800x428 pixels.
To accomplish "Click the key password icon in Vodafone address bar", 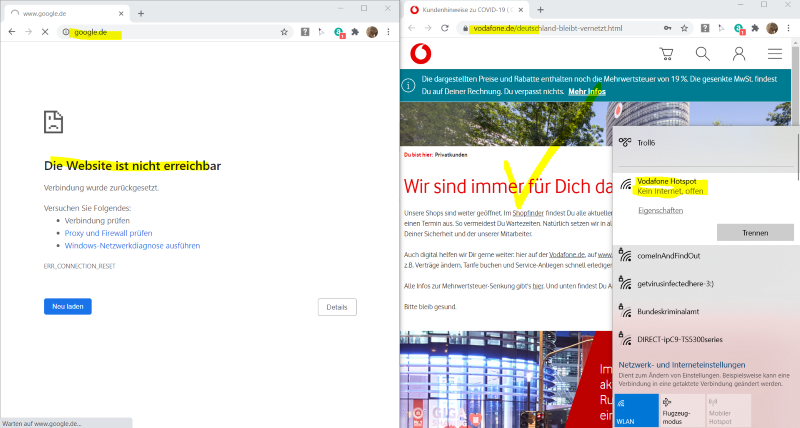I will (x=667, y=29).
